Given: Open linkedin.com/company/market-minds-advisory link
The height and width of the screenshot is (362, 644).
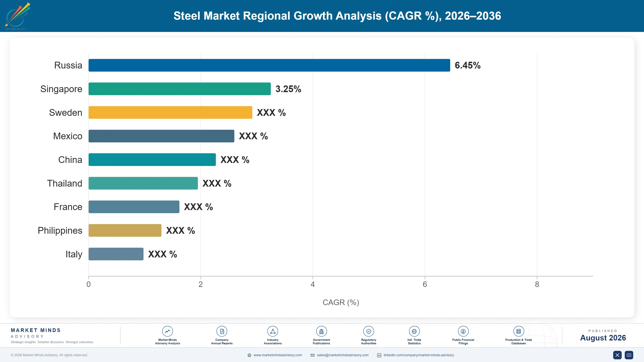Looking at the screenshot, I should 419,355.
